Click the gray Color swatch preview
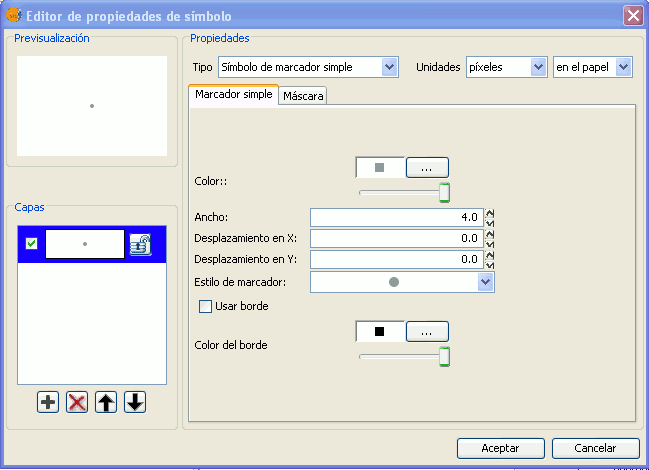This screenshot has height=470, width=649. 380,168
